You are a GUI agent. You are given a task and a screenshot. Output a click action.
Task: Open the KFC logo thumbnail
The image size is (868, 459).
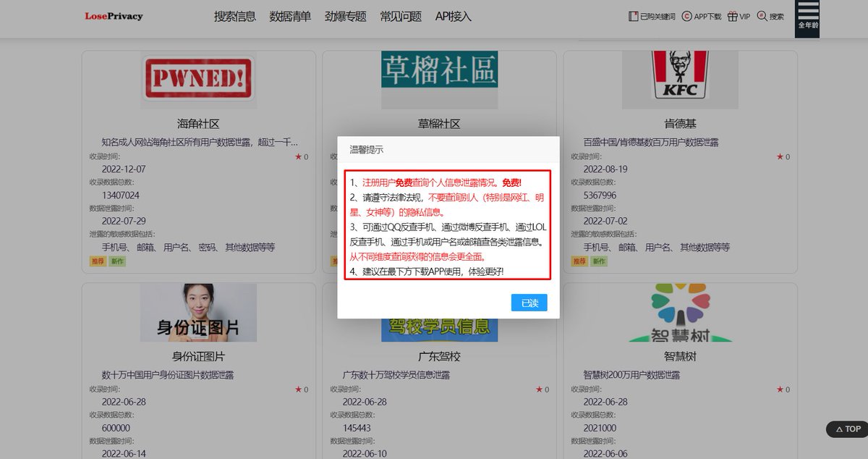(680, 79)
